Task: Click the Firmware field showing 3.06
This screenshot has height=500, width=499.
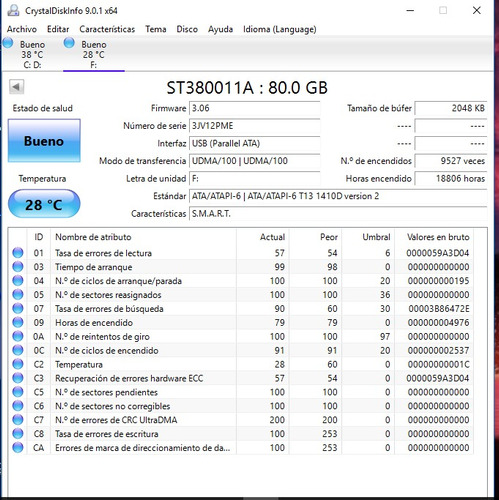Action: (255, 108)
